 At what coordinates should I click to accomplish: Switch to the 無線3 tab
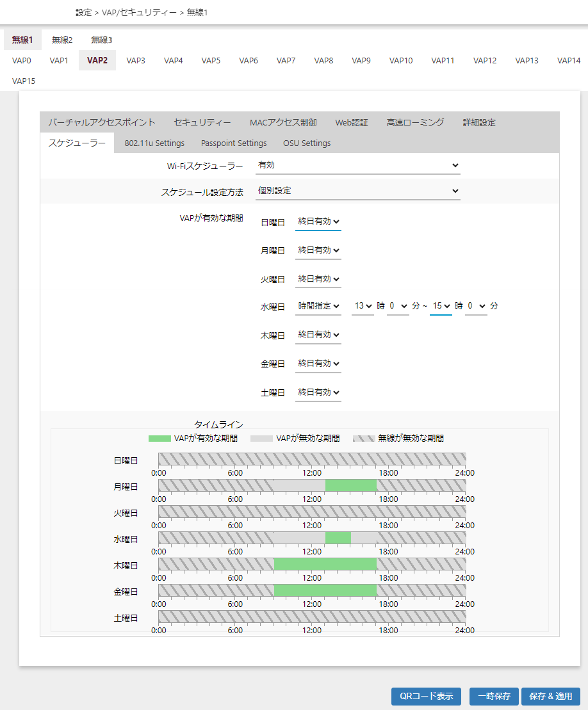[x=101, y=40]
